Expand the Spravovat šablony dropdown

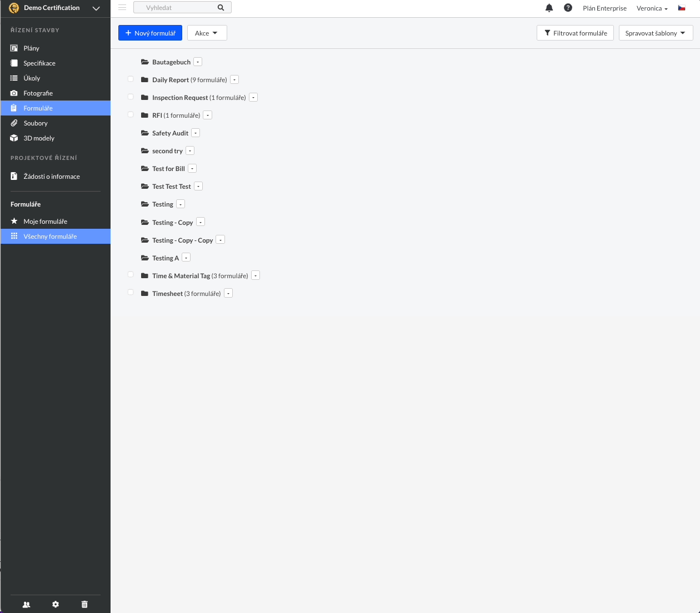pos(655,33)
